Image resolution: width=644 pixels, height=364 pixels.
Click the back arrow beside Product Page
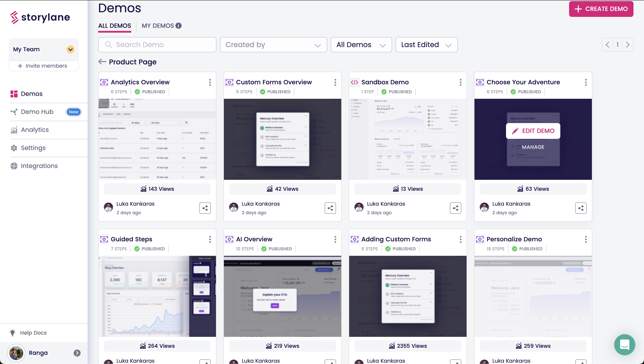[x=102, y=62]
